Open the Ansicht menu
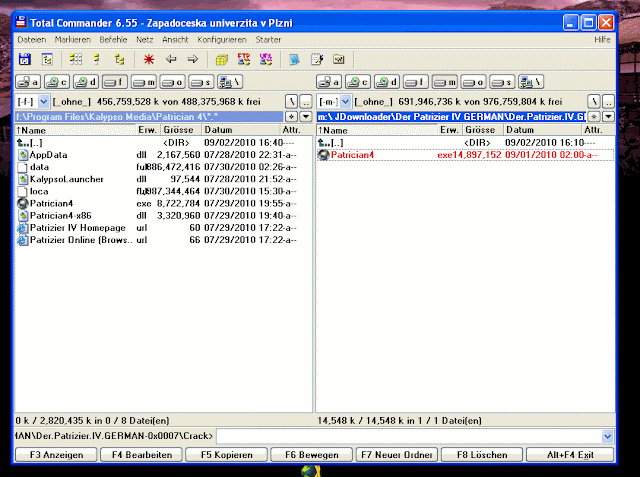The height and width of the screenshot is (477, 640). pyautogui.click(x=176, y=40)
